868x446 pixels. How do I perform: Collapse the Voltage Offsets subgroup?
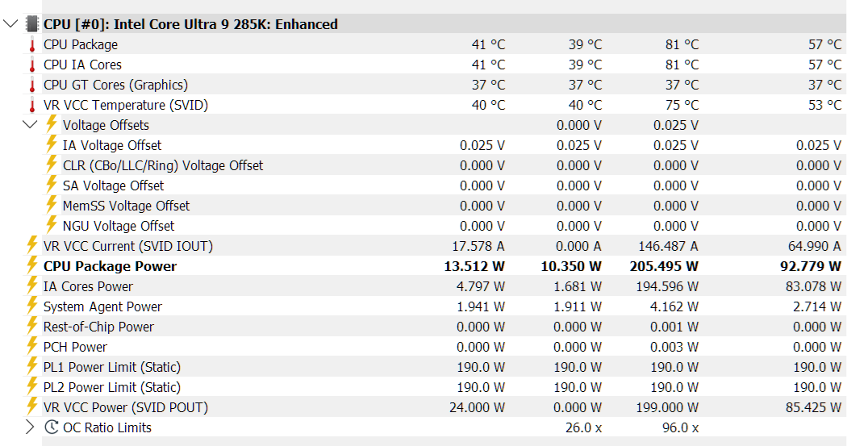[30, 124]
